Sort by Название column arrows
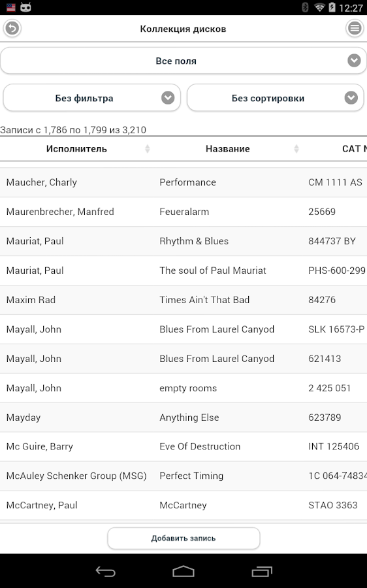This screenshot has width=367, height=588. click(x=296, y=149)
